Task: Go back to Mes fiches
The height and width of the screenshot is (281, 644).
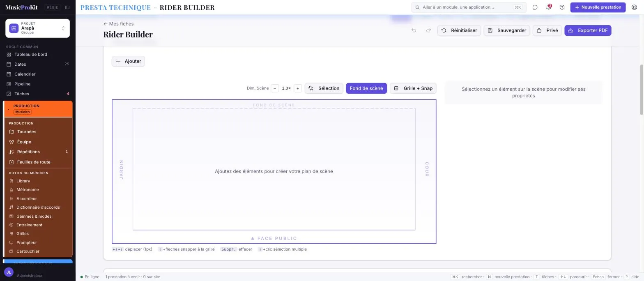Action: [x=118, y=24]
